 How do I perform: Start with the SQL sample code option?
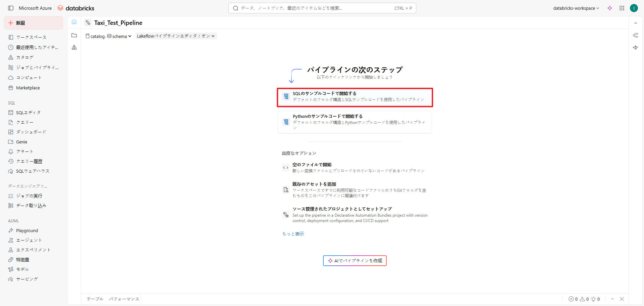355,97
